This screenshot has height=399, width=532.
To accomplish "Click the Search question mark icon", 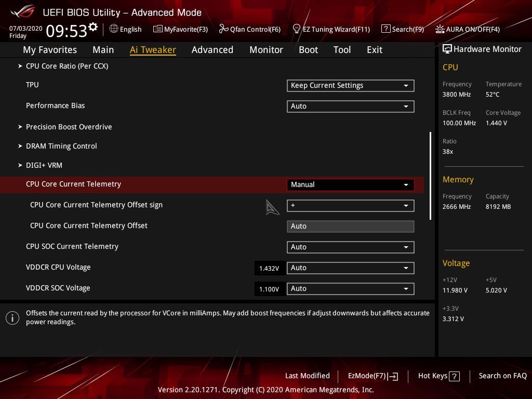I will tap(385, 29).
